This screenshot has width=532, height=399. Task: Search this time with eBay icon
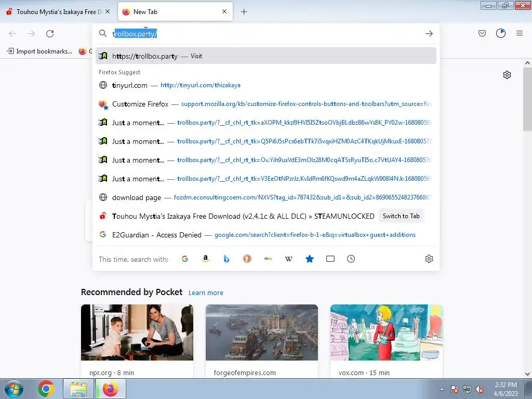pyautogui.click(x=268, y=259)
